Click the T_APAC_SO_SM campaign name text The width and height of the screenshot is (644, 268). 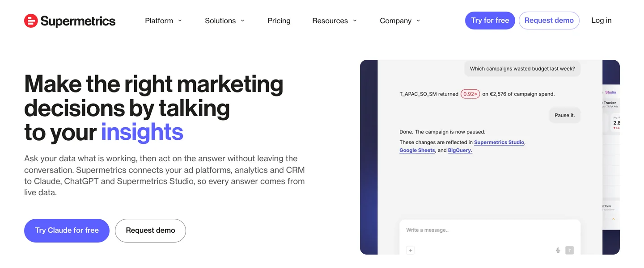(418, 94)
